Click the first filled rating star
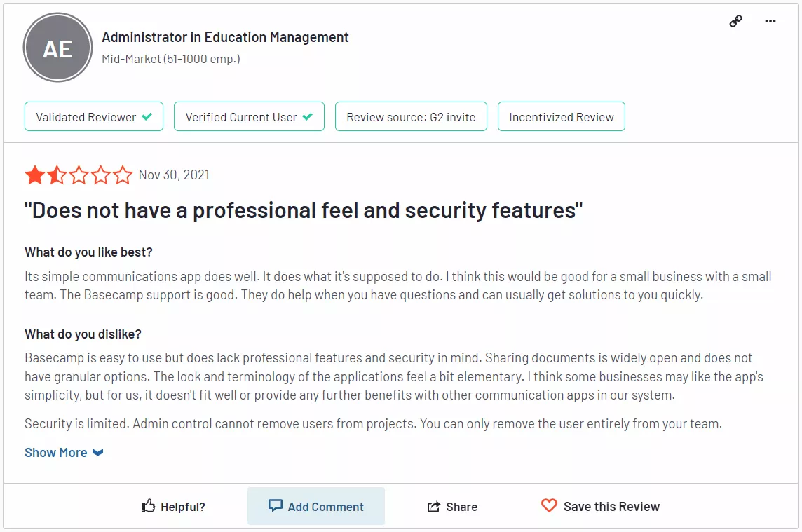 (x=35, y=175)
